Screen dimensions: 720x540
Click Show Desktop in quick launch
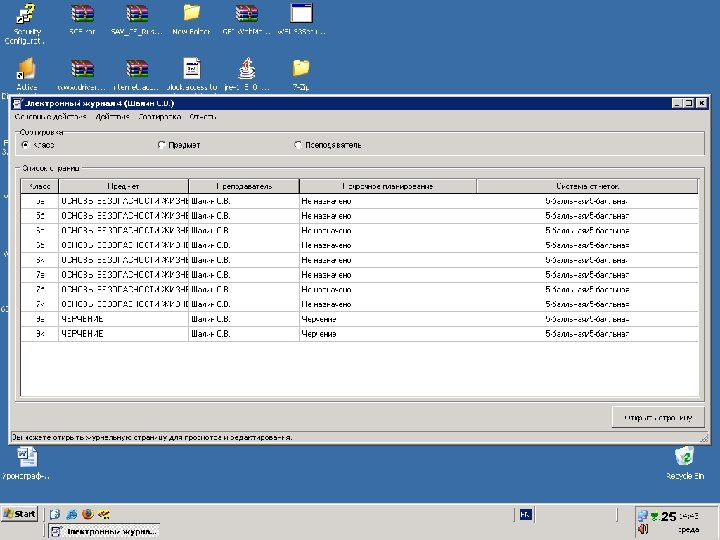pyautogui.click(x=55, y=514)
